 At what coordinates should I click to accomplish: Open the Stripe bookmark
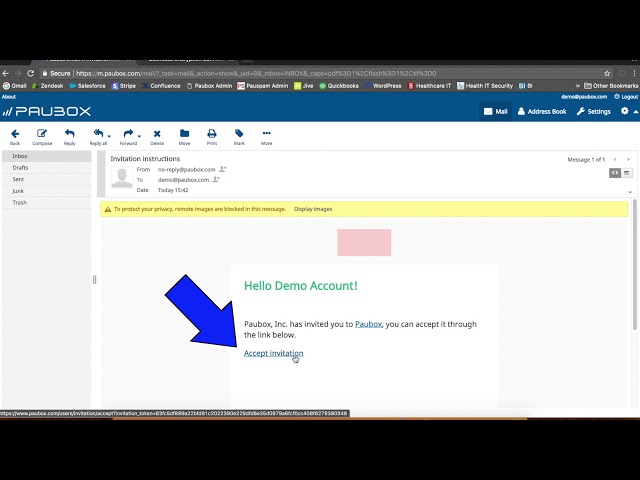[x=124, y=86]
